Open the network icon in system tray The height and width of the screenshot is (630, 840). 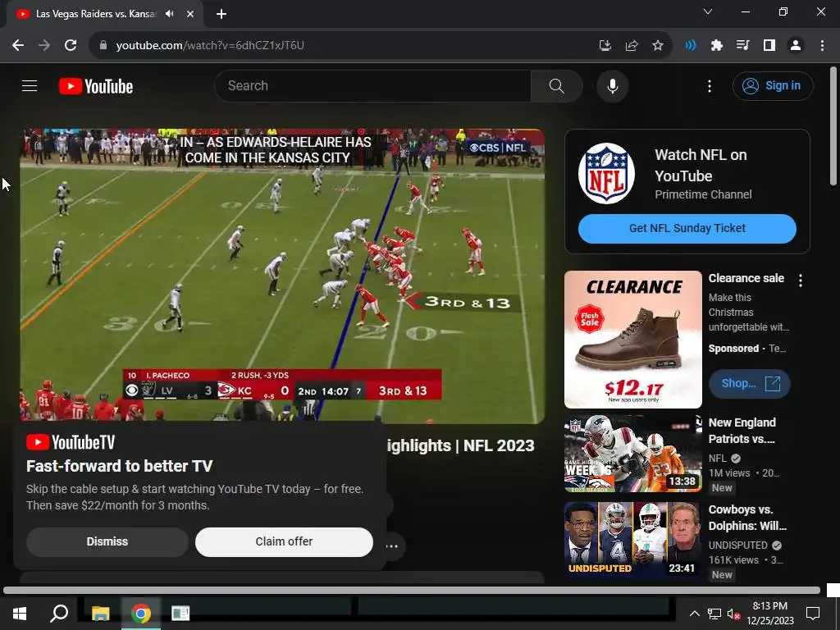pyautogui.click(x=714, y=614)
